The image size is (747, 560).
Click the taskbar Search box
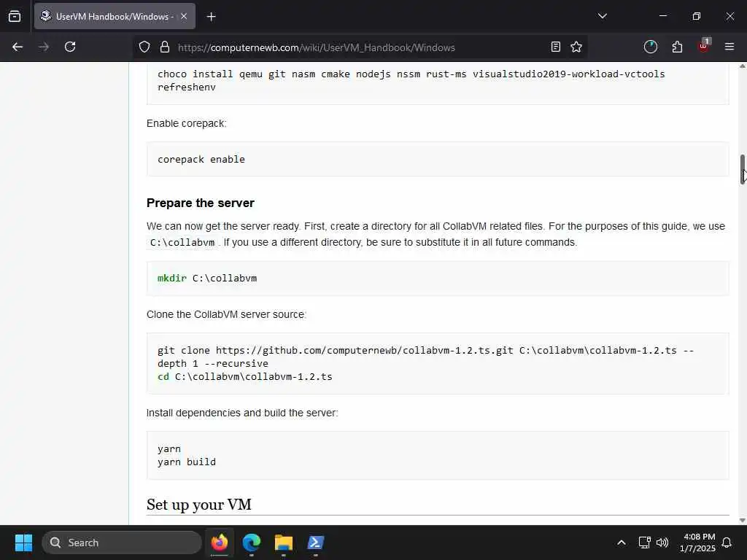point(122,542)
